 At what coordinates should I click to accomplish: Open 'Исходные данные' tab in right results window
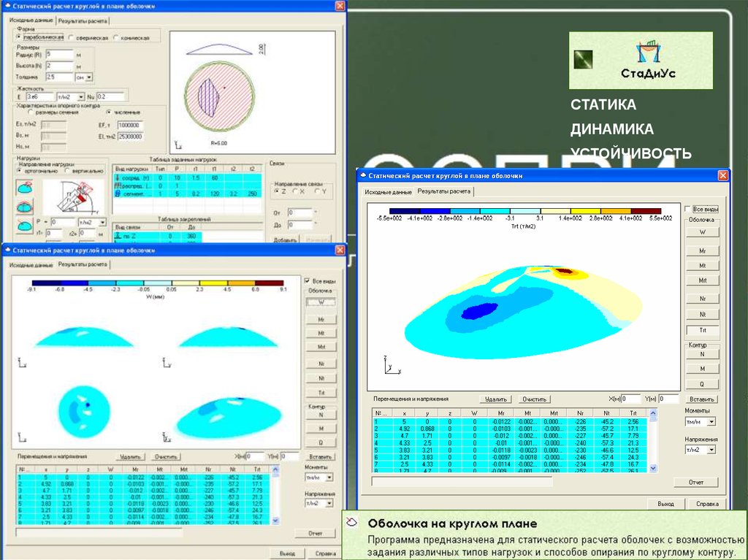[388, 191]
